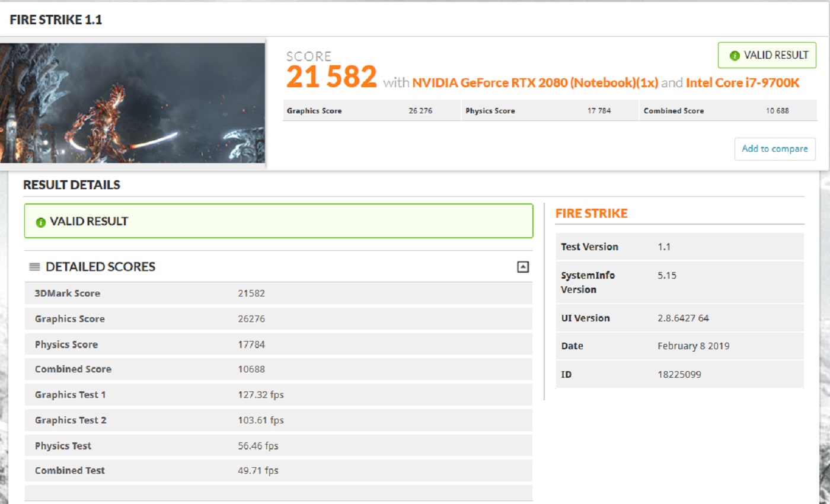Click the Physics Test fps row
830x504 pixels.
pyautogui.click(x=278, y=446)
